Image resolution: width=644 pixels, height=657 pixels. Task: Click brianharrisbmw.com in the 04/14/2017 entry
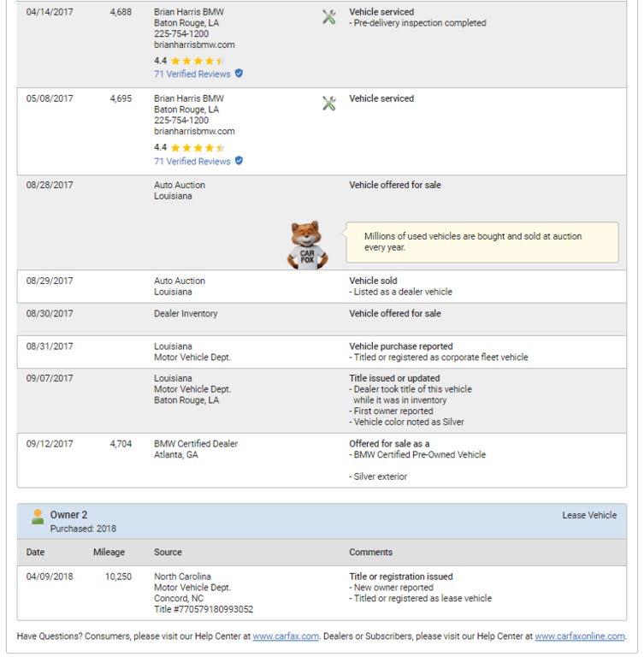tap(194, 45)
